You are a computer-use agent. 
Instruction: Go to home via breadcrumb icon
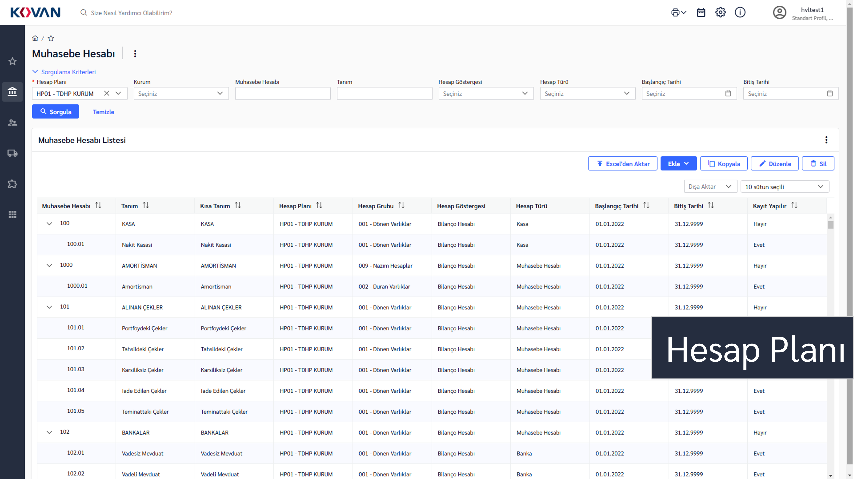tap(35, 38)
